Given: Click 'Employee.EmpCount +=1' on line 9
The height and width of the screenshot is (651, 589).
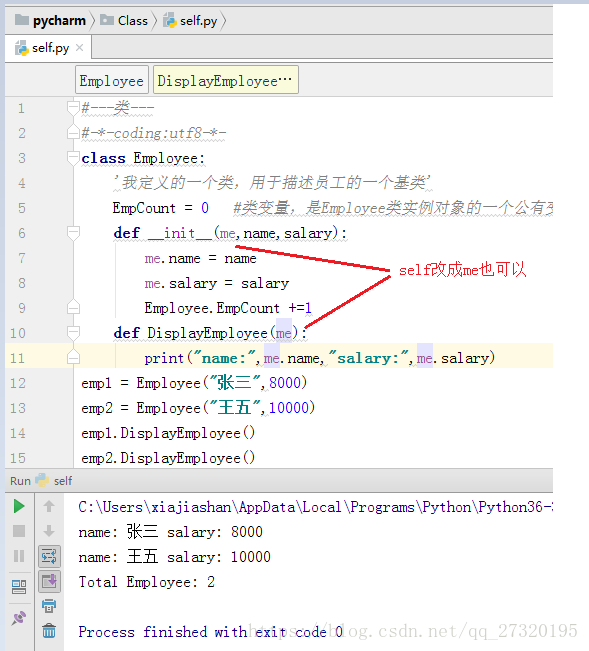Looking at the screenshot, I should [228, 308].
